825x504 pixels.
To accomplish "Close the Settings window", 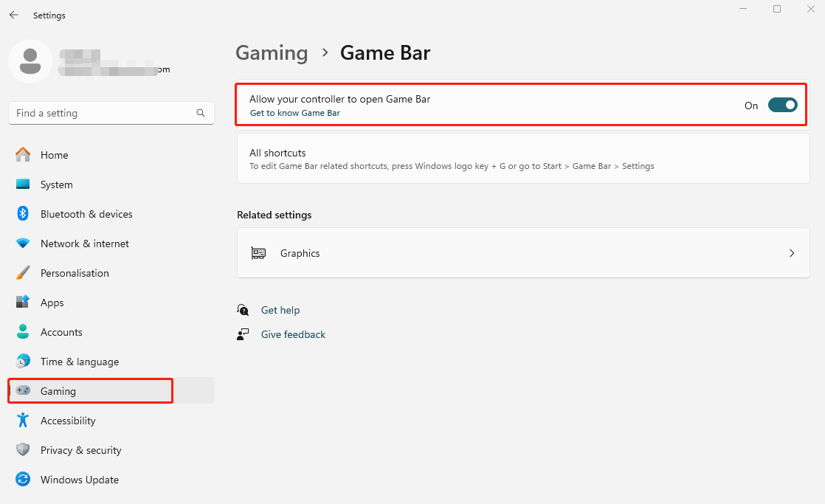I will tap(811, 9).
